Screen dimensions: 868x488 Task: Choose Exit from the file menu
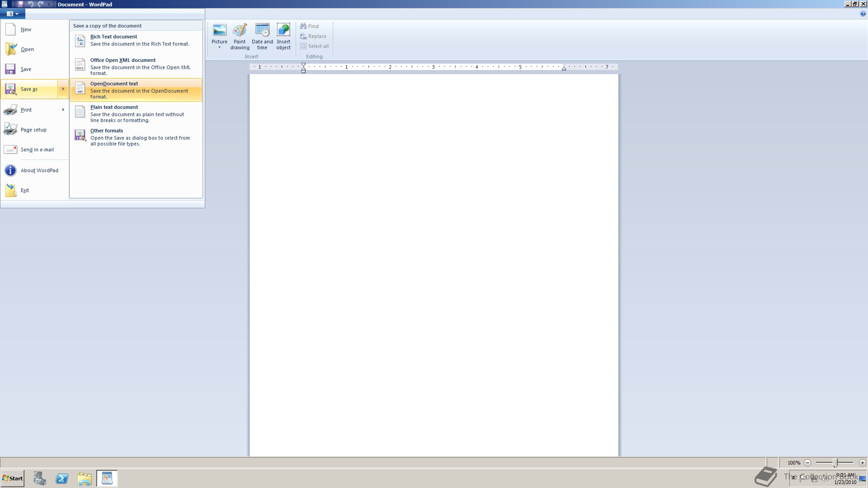[34, 190]
